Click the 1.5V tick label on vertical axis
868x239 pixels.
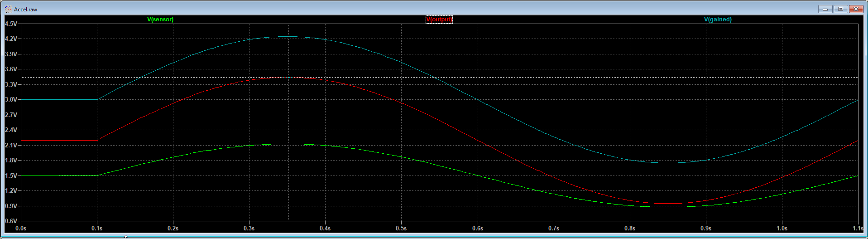tap(11, 176)
